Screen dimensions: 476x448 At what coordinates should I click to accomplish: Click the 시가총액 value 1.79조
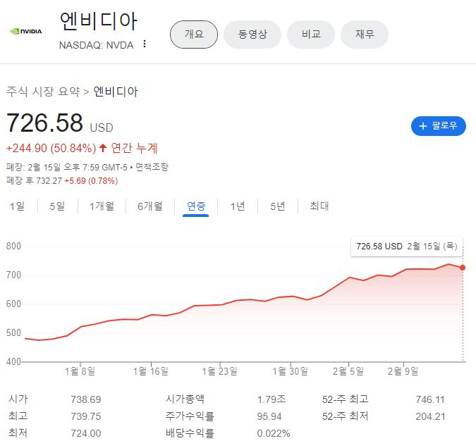click(x=271, y=399)
